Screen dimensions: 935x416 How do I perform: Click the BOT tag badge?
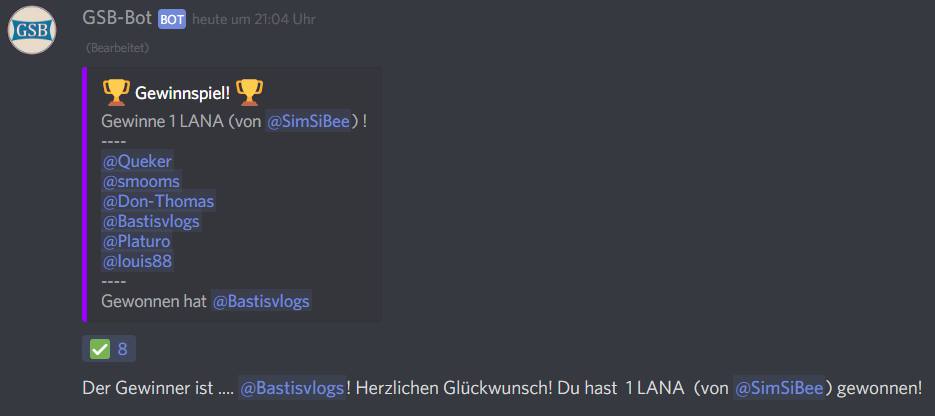172,20
